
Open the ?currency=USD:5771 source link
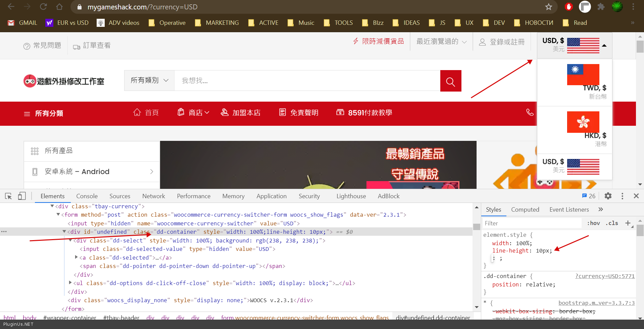coord(605,276)
